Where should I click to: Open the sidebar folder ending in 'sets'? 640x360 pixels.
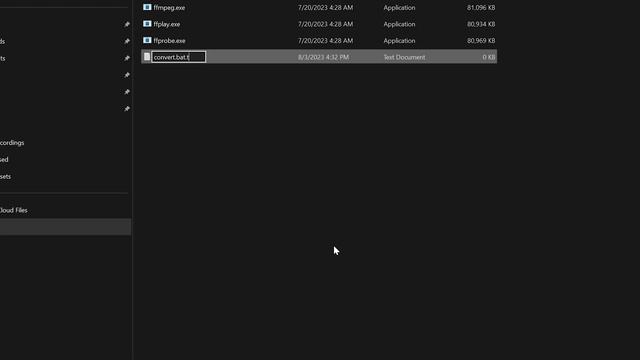(x=5, y=176)
